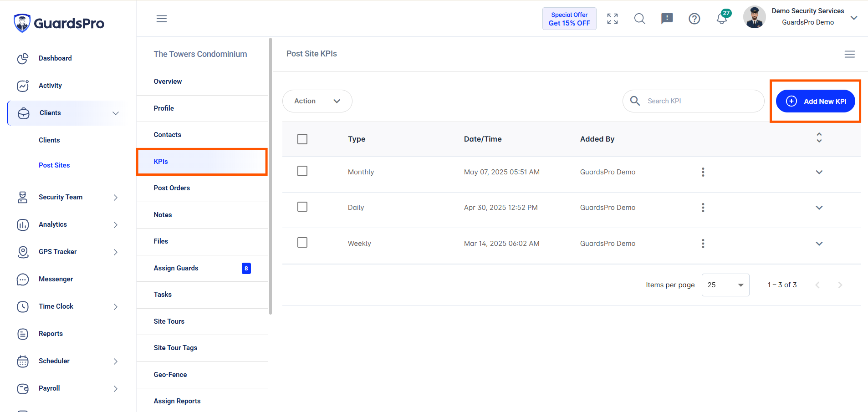Open the Assign Guards section
Screen dimensions: 868x412
point(202,268)
